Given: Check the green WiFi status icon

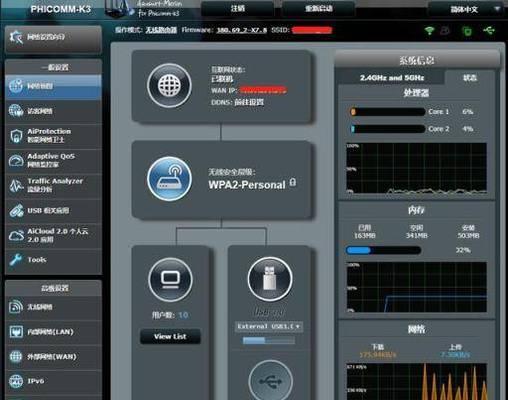Looking at the screenshot, I should pyautogui.click(x=429, y=31).
